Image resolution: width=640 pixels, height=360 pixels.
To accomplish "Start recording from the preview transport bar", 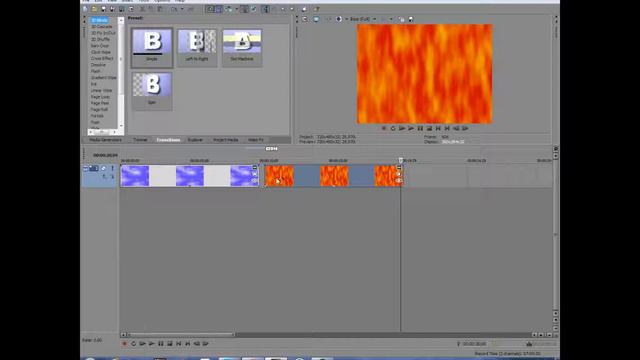I will coord(384,128).
